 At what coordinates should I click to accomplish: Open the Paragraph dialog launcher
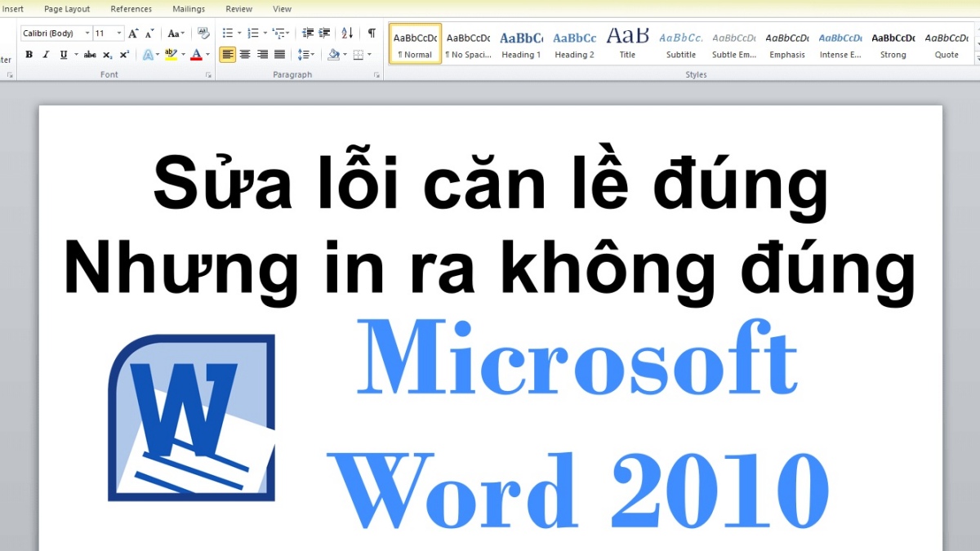click(x=376, y=75)
